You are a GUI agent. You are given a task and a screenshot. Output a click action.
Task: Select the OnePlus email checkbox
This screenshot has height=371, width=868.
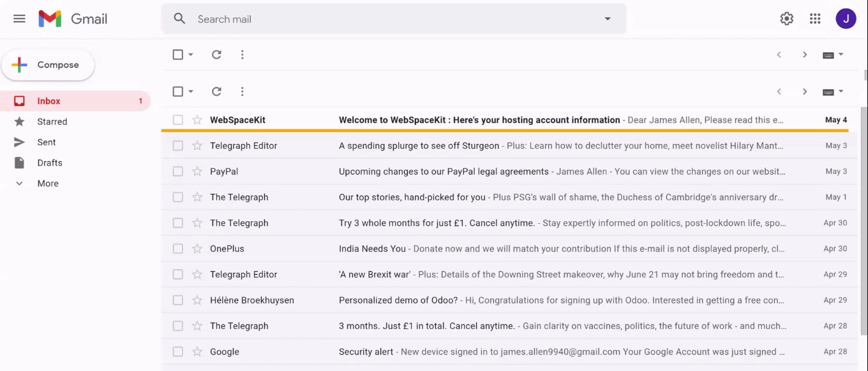pos(178,249)
